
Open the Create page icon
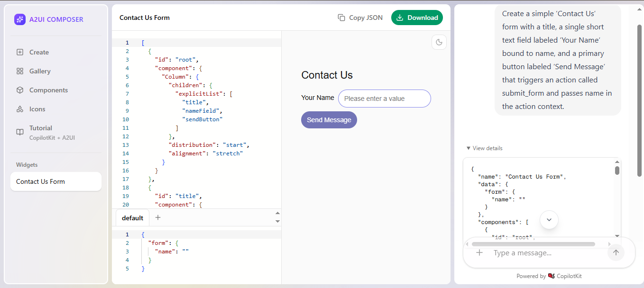(20, 52)
